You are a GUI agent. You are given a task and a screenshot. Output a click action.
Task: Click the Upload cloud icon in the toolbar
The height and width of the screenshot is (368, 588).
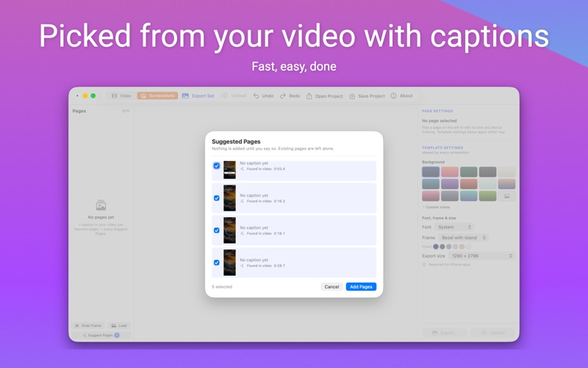pyautogui.click(x=224, y=96)
